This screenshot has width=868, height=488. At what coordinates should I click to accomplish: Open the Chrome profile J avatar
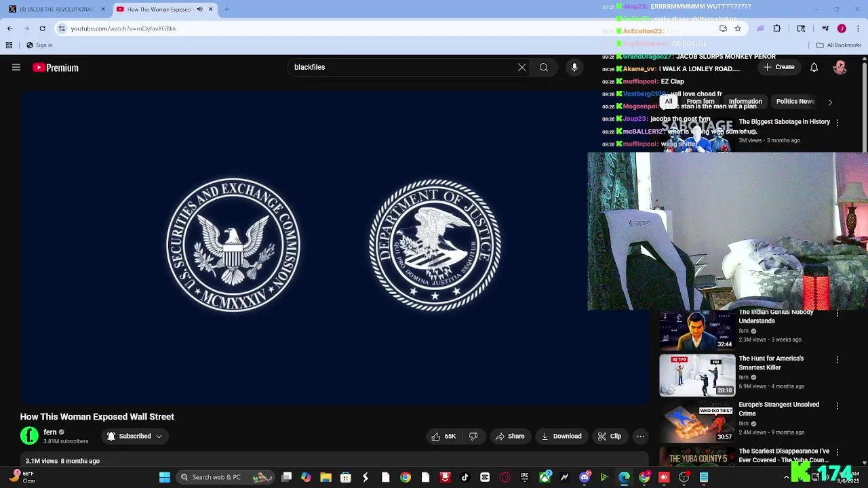tap(842, 28)
